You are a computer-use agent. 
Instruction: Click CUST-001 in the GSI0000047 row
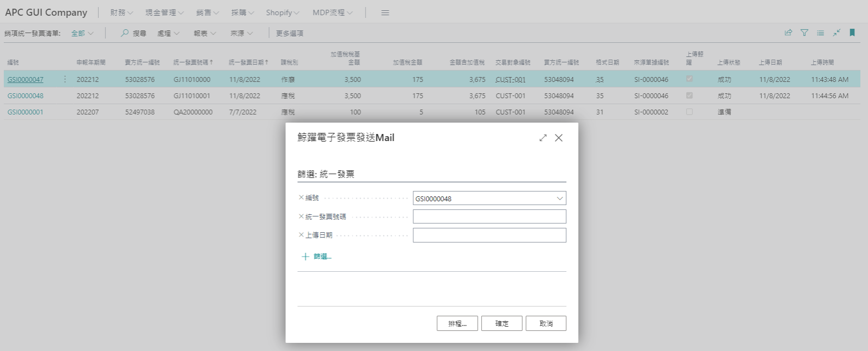click(x=510, y=79)
